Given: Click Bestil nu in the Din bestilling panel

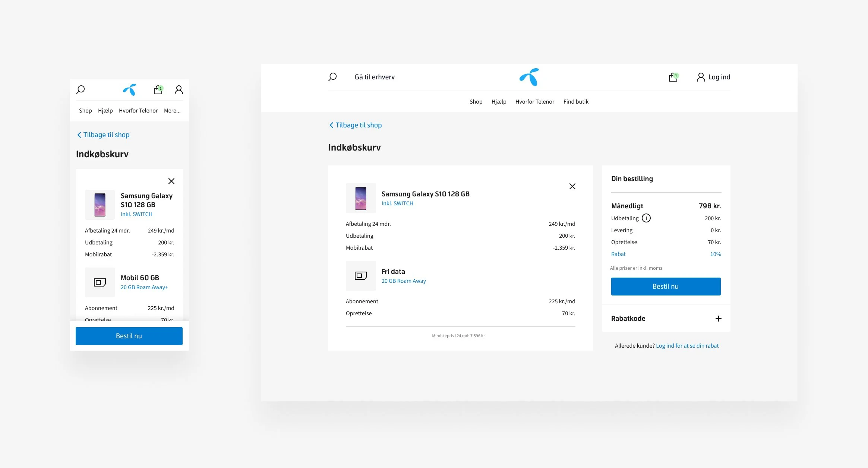Looking at the screenshot, I should click(x=666, y=287).
